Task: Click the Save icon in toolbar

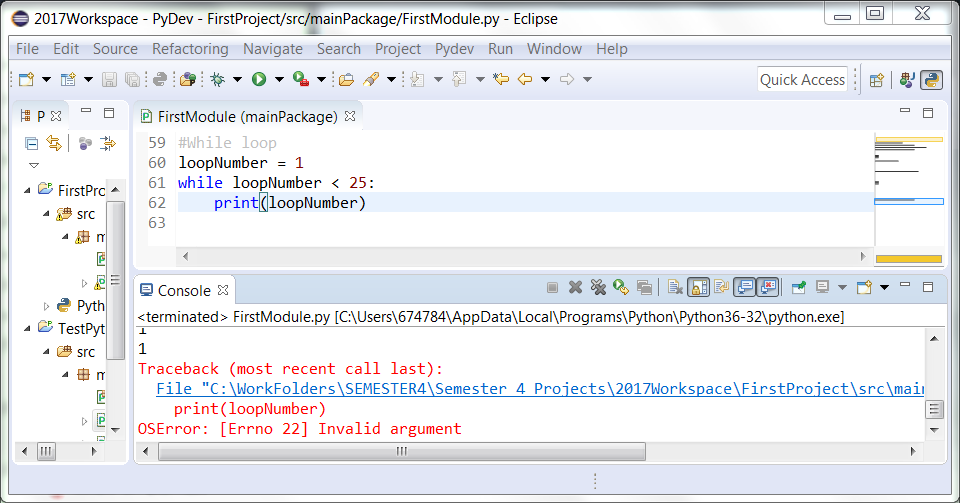Action: [109, 79]
